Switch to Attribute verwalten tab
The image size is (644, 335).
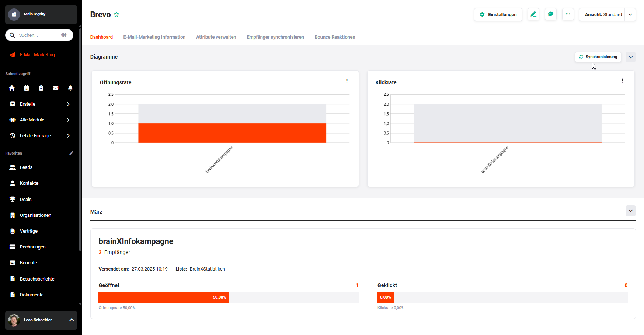(x=216, y=37)
